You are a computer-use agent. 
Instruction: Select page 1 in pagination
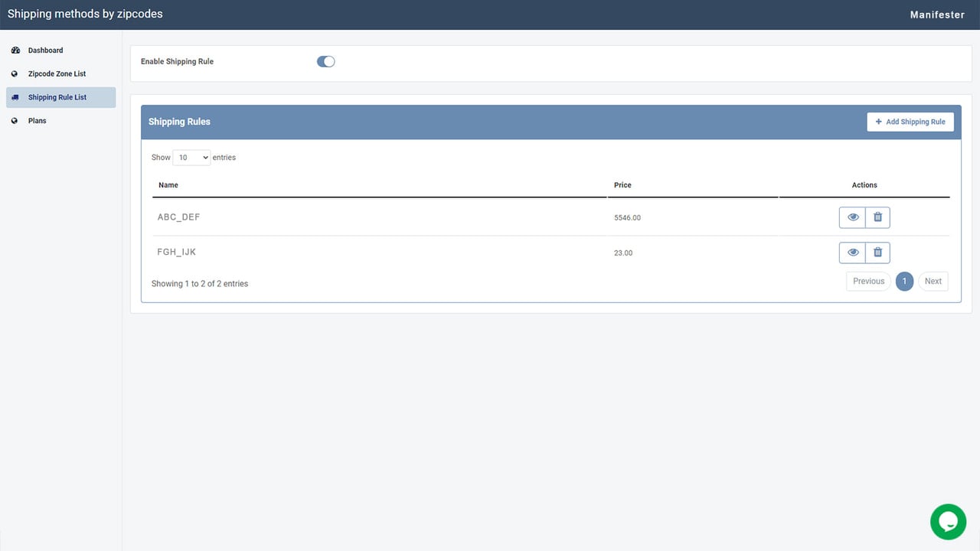tap(904, 282)
